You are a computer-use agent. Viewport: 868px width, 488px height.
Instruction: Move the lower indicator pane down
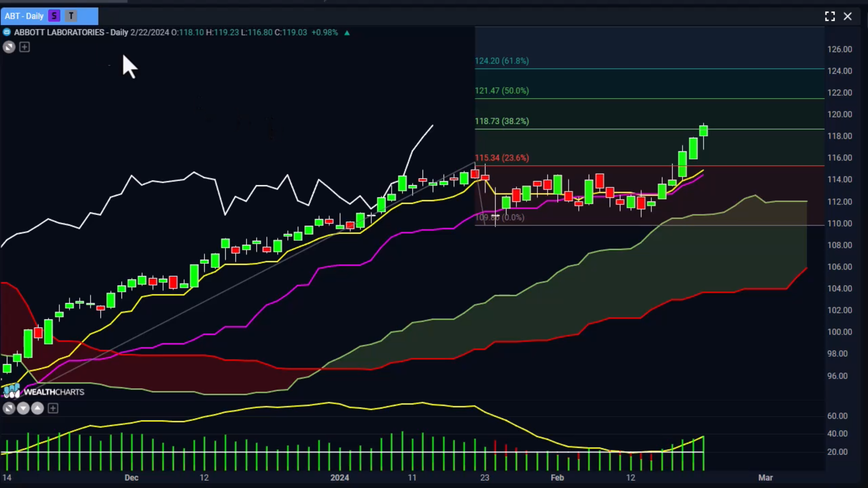pyautogui.click(x=23, y=408)
